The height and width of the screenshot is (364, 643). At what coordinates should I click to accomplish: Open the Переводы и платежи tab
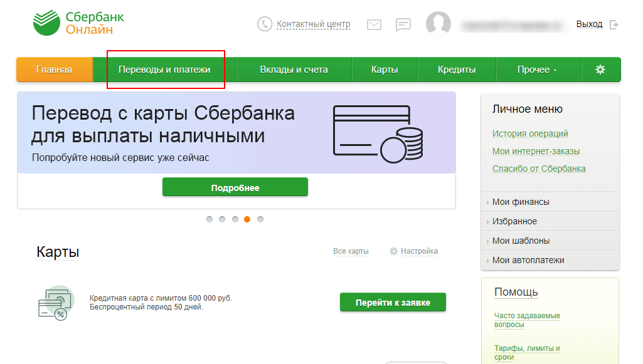coord(164,70)
